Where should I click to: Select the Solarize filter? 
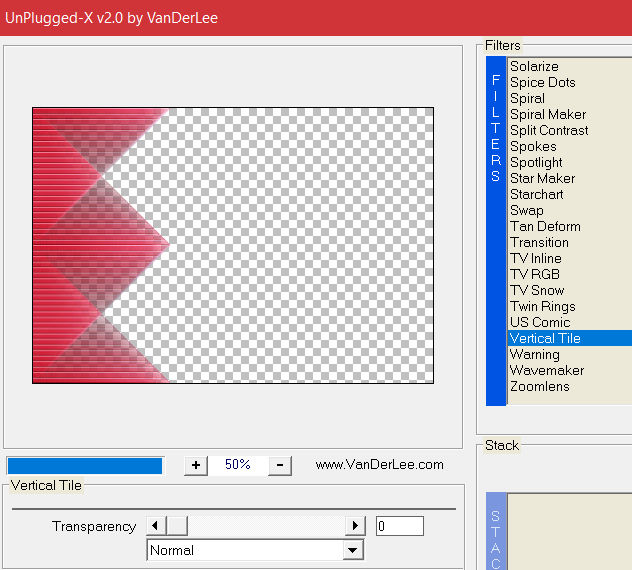point(534,66)
